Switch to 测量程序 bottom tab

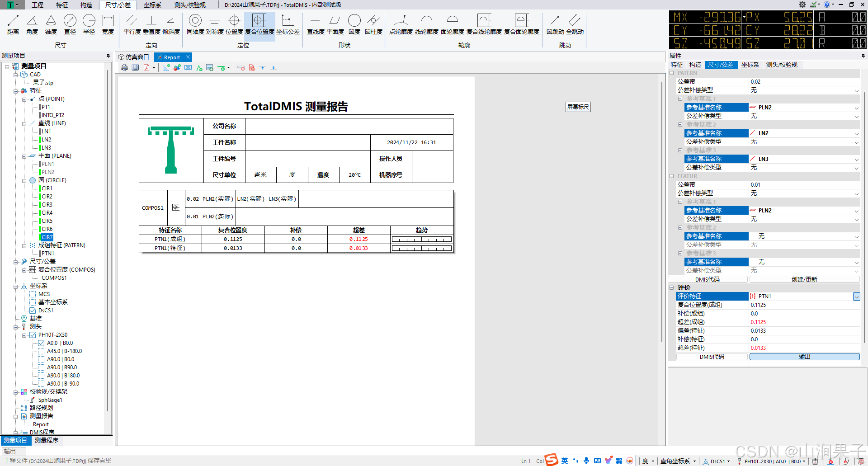tap(47, 440)
